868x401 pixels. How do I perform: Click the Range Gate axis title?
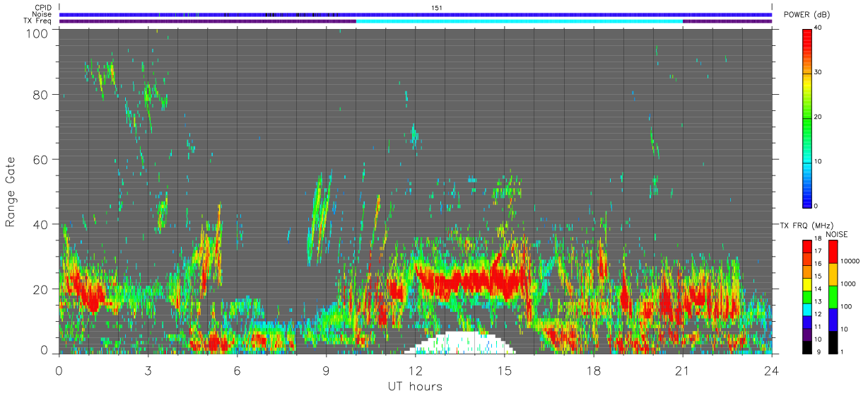11,192
